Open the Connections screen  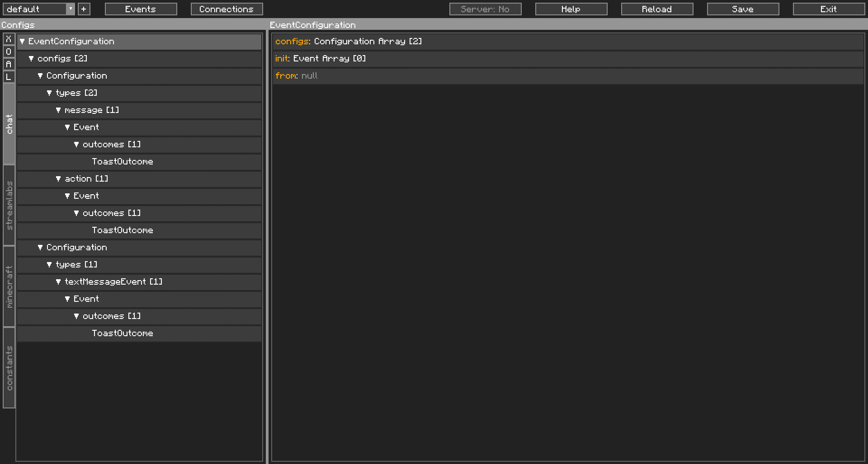tap(226, 9)
